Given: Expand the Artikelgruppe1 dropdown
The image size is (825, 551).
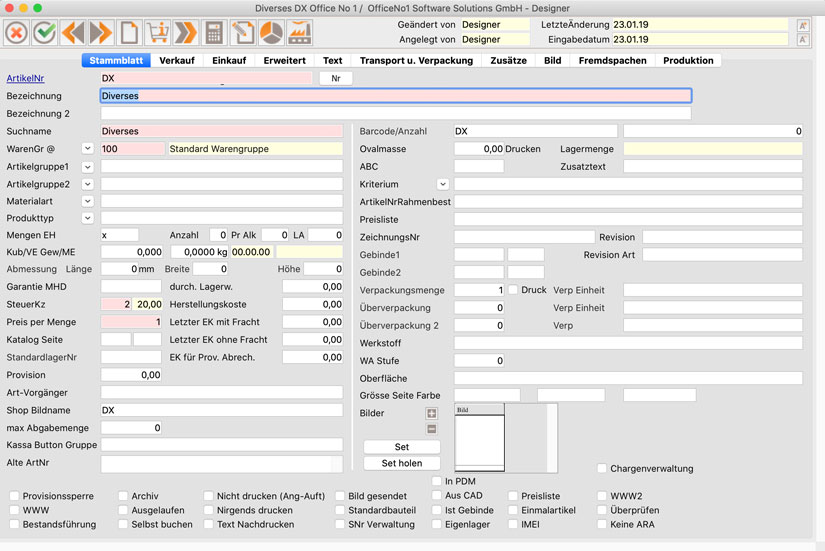Looking at the screenshot, I should [x=87, y=167].
